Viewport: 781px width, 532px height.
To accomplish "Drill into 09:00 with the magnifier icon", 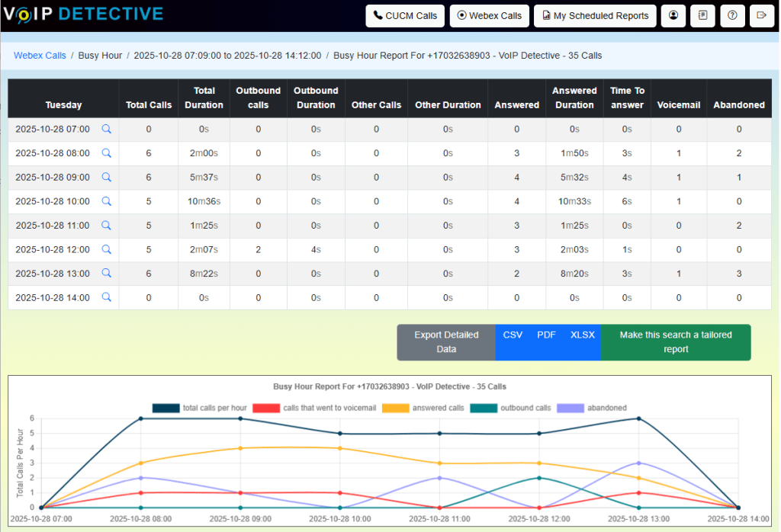I will pos(106,177).
